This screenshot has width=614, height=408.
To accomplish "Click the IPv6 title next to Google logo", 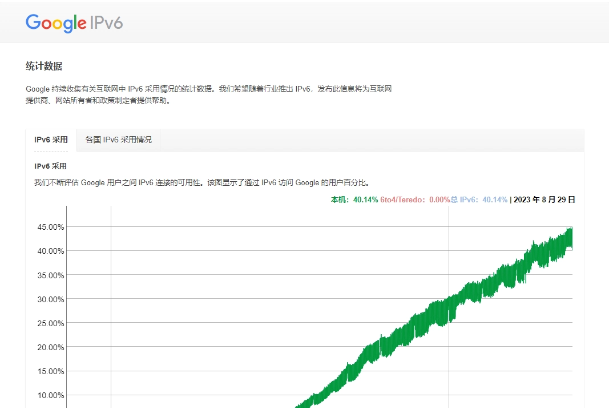I will [107, 23].
